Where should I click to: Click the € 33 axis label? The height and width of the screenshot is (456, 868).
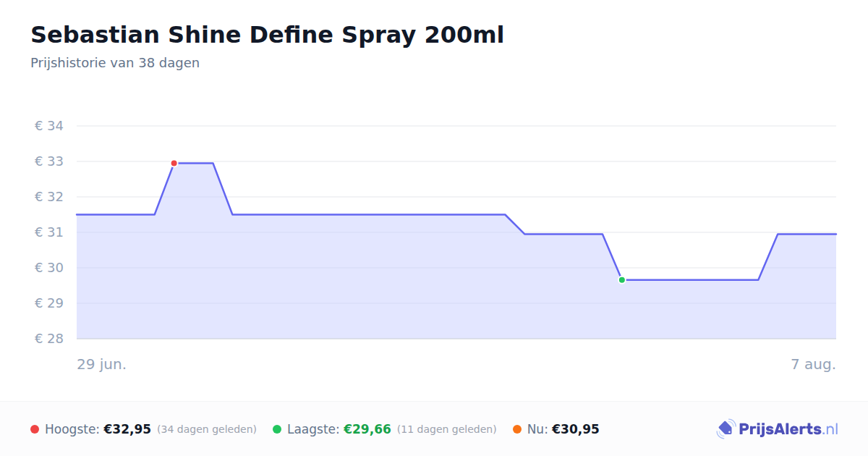coord(49,161)
